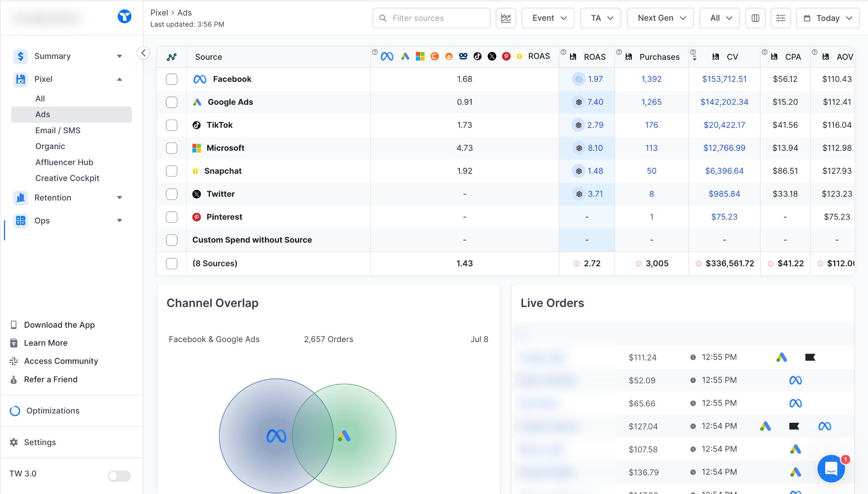Select the Ads menu item
Viewport: 868px width, 494px height.
(x=71, y=114)
